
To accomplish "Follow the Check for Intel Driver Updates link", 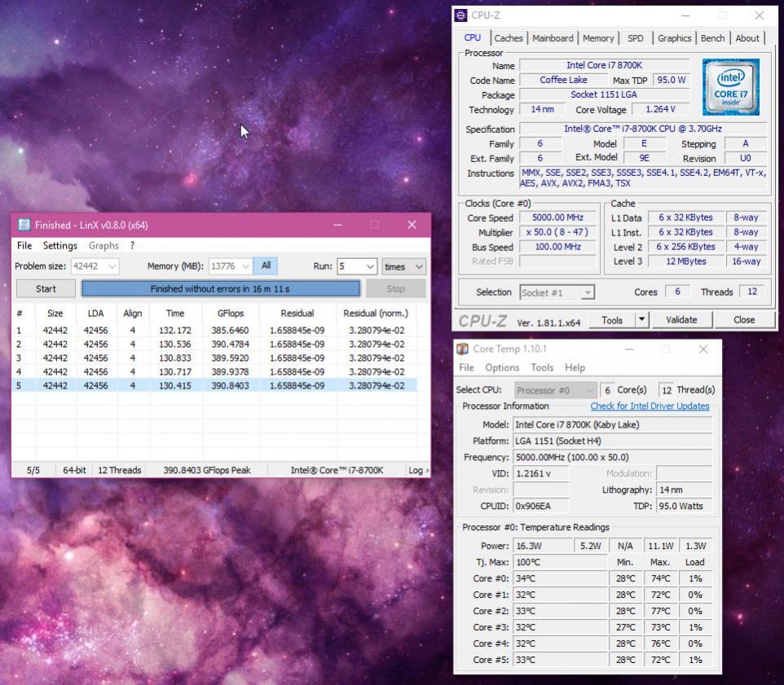I will [x=650, y=406].
